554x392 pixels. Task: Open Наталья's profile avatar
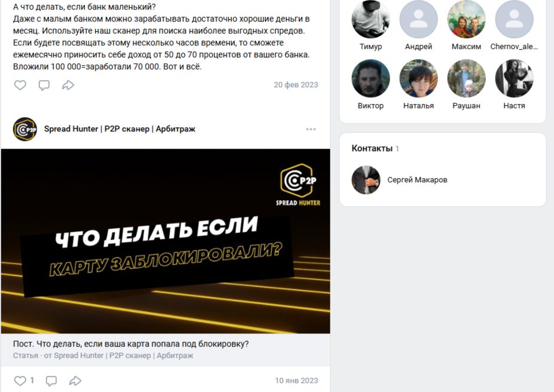coord(419,78)
